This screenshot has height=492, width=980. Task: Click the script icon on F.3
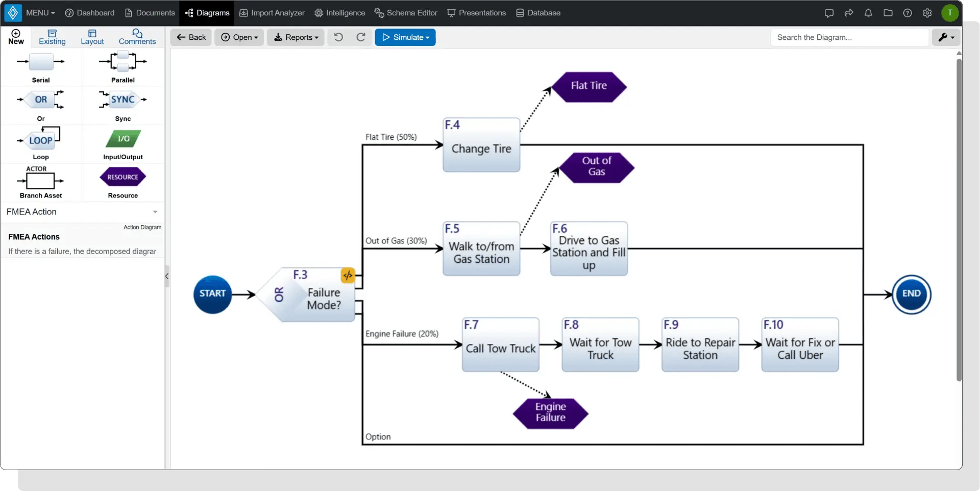(348, 275)
